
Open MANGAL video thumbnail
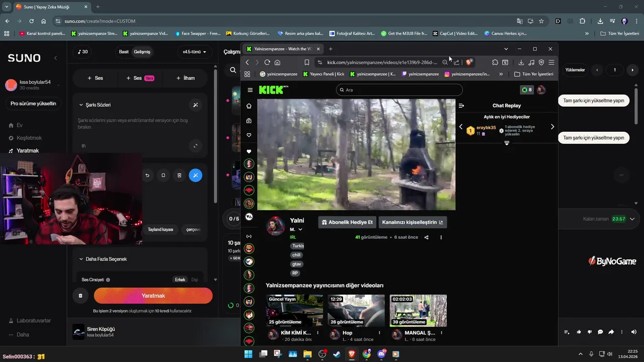418,310
